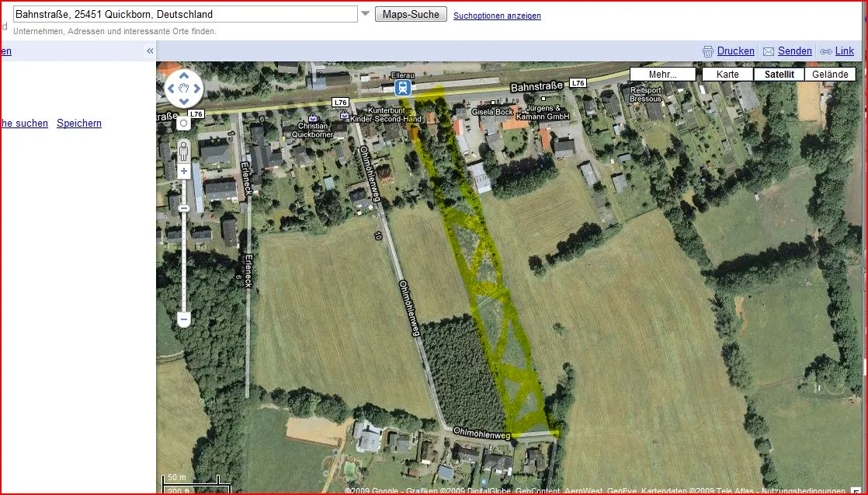
Task: Select the Street View pegman icon
Action: coord(184,150)
